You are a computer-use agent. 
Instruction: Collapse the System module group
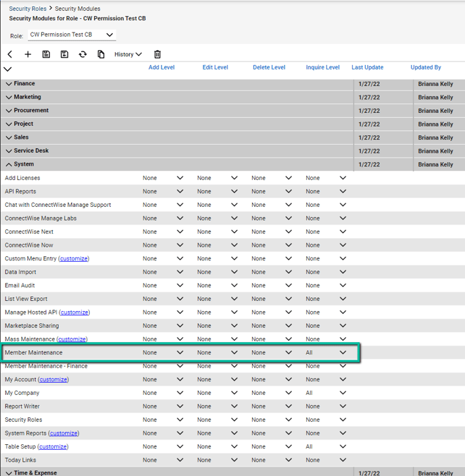[x=9, y=164]
